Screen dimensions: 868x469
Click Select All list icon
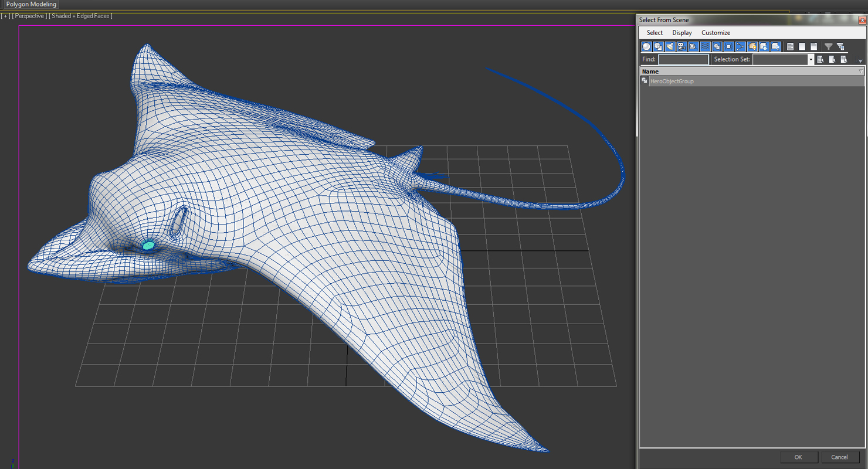click(x=790, y=46)
